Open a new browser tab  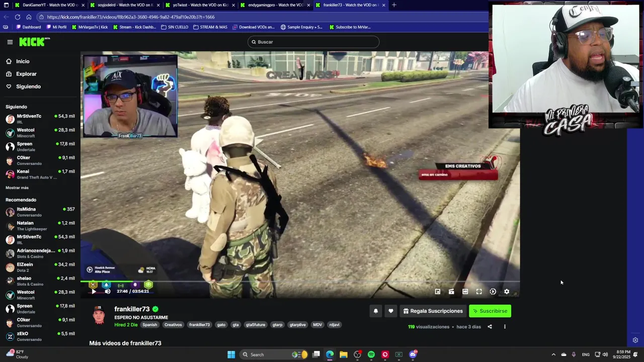tap(394, 5)
